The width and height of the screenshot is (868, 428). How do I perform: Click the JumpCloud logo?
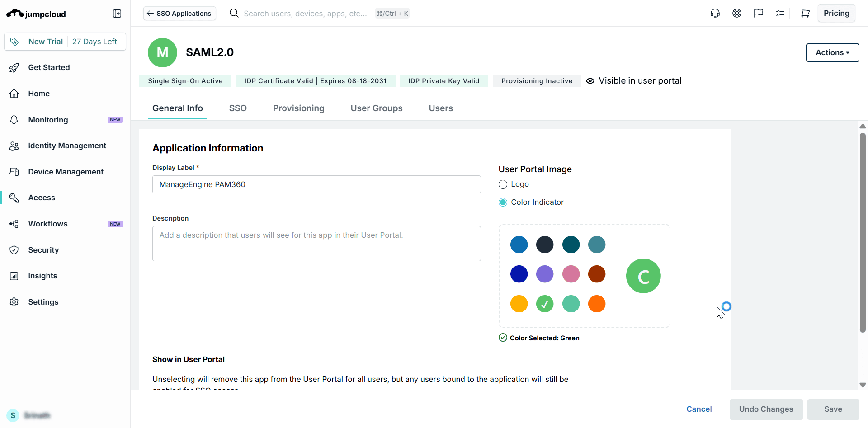pos(36,14)
